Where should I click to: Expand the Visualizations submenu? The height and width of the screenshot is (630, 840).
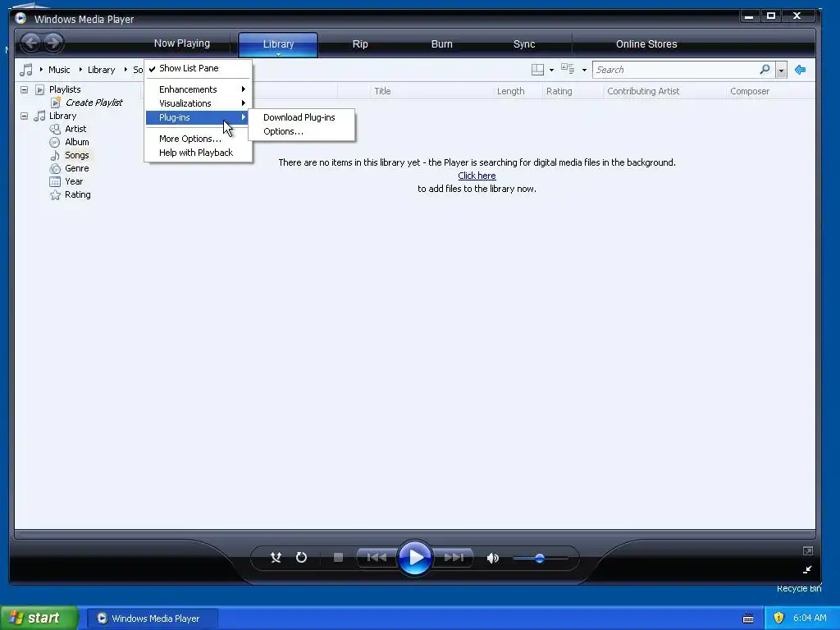coord(199,103)
